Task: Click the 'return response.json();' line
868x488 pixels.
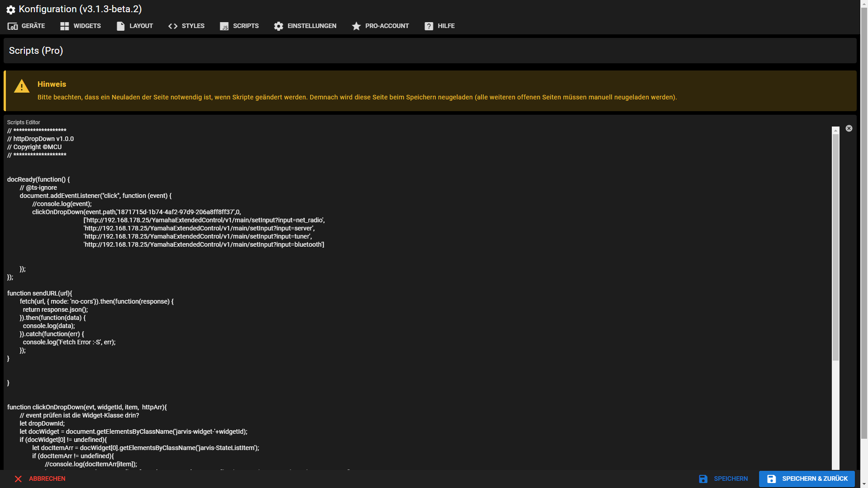Action: pos(56,310)
